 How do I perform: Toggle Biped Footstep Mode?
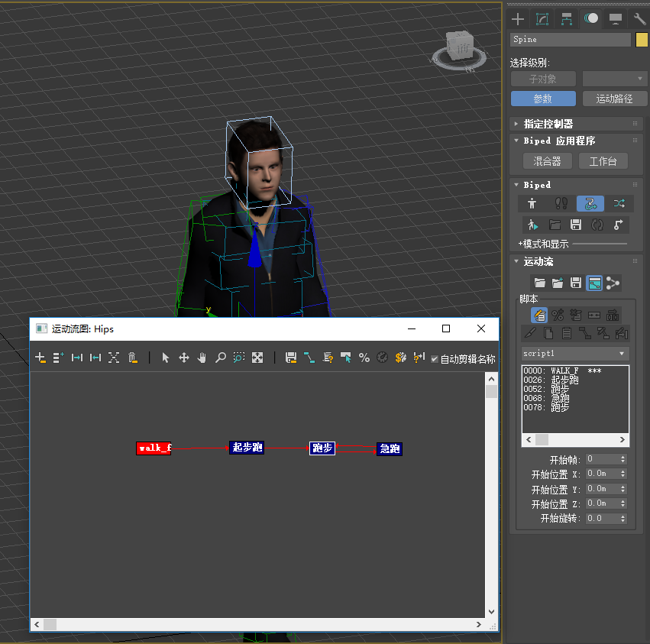point(561,204)
